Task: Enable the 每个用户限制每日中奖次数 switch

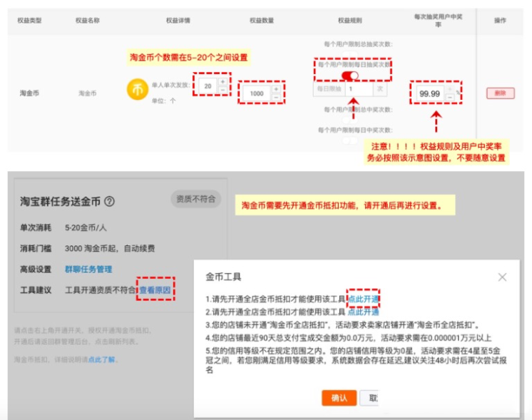Action: click(x=350, y=140)
